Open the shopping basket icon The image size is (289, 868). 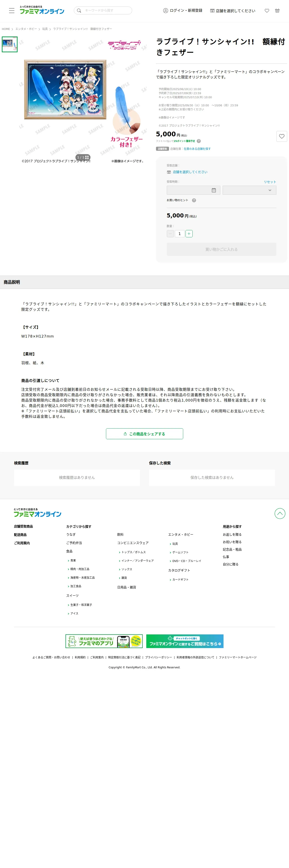(x=277, y=11)
